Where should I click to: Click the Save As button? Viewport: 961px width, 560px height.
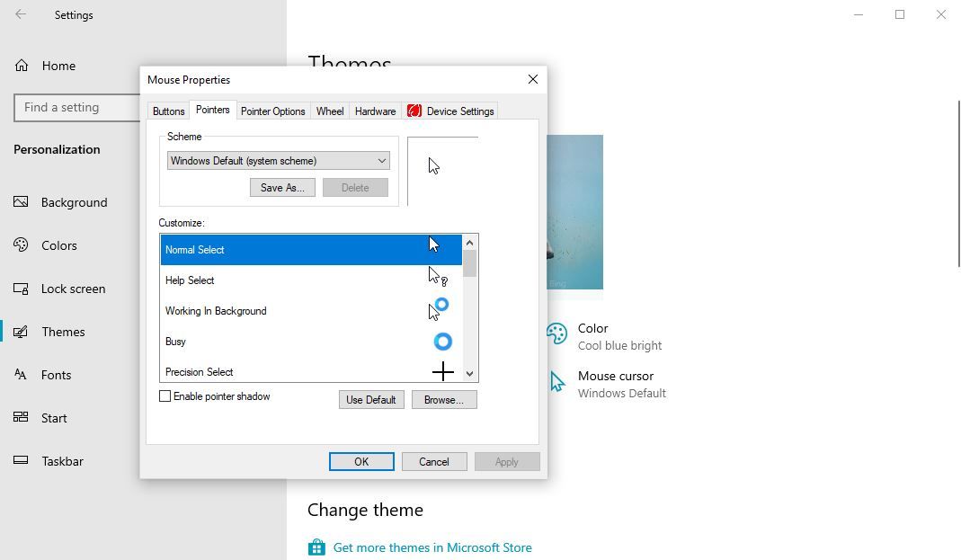pyautogui.click(x=281, y=187)
